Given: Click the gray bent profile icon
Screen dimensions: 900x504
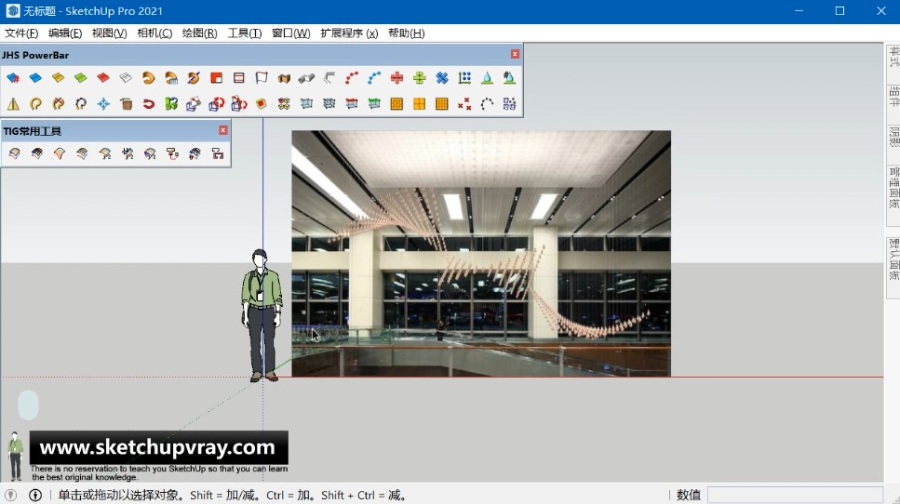Looking at the screenshot, I should [329, 77].
